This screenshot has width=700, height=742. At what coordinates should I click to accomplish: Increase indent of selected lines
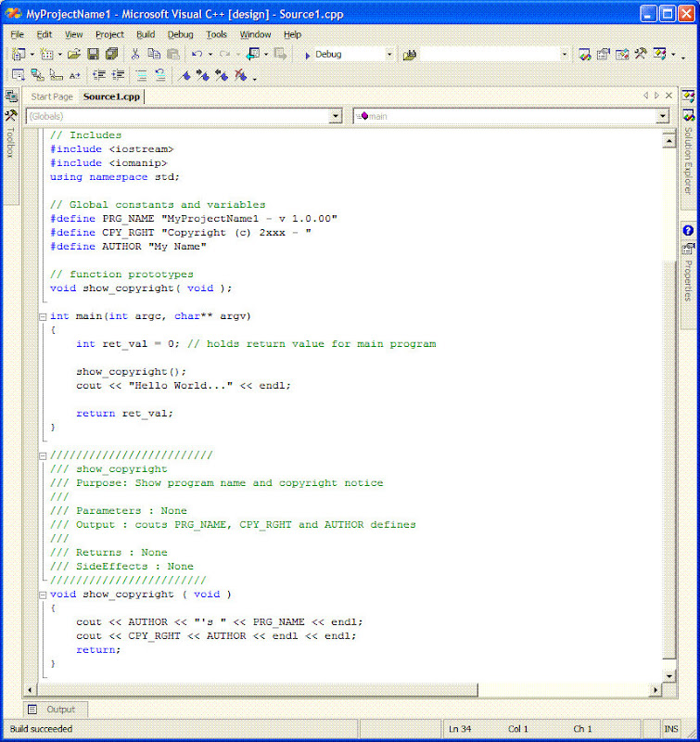[x=118, y=75]
